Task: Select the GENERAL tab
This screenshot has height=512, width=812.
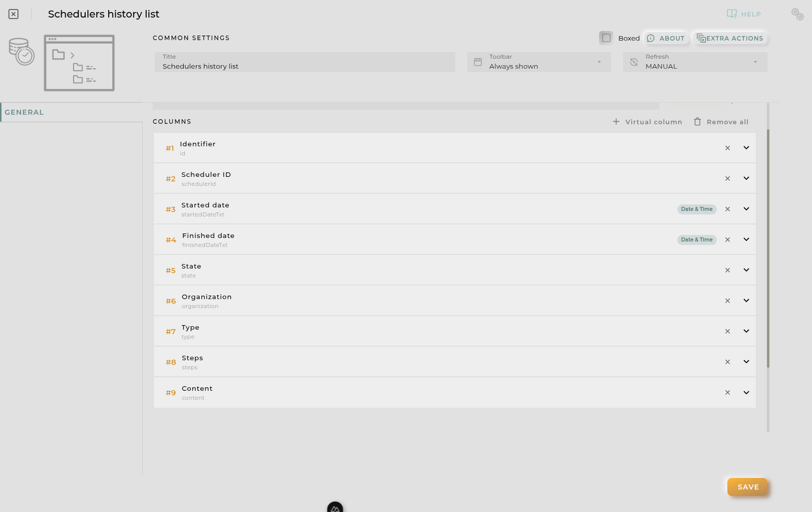Action: coord(25,112)
